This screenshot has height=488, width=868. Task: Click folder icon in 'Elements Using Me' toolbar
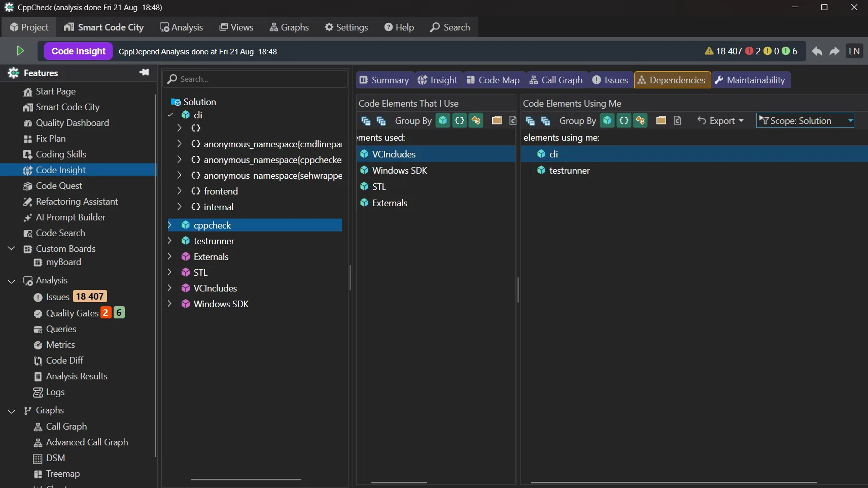[x=661, y=120]
